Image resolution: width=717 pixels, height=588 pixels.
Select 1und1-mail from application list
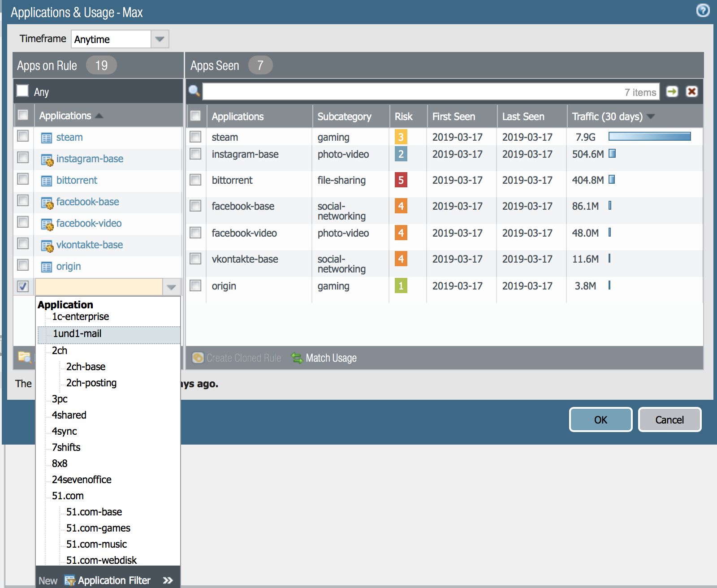coord(77,333)
